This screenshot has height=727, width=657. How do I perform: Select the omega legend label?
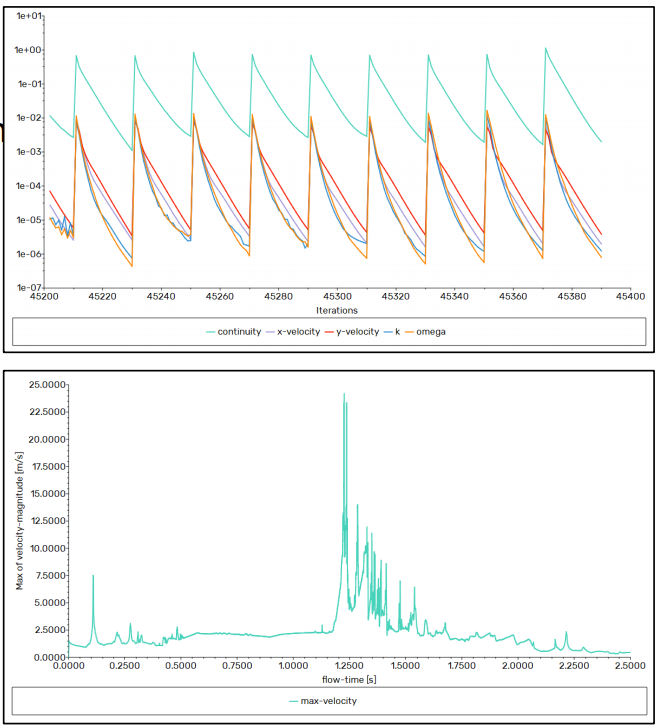click(x=432, y=332)
